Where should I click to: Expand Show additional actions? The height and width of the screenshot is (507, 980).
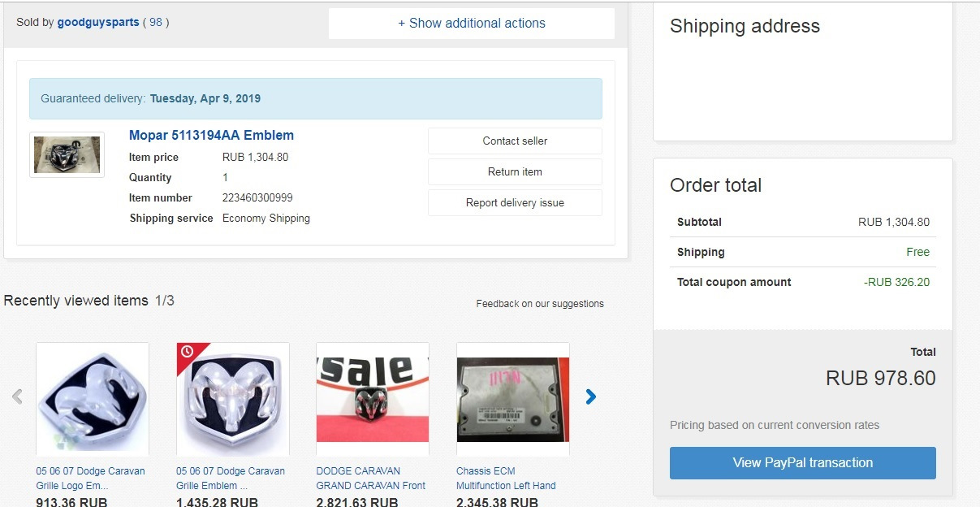(471, 24)
